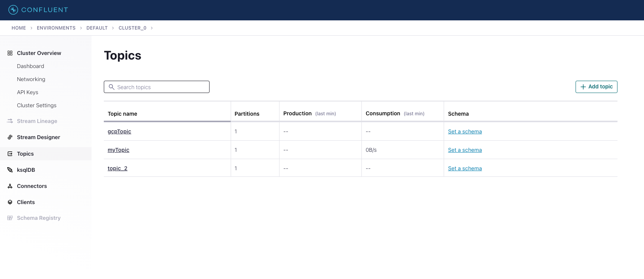Go to Networking in sidebar
Screen dimensions: 644x279
click(31, 79)
